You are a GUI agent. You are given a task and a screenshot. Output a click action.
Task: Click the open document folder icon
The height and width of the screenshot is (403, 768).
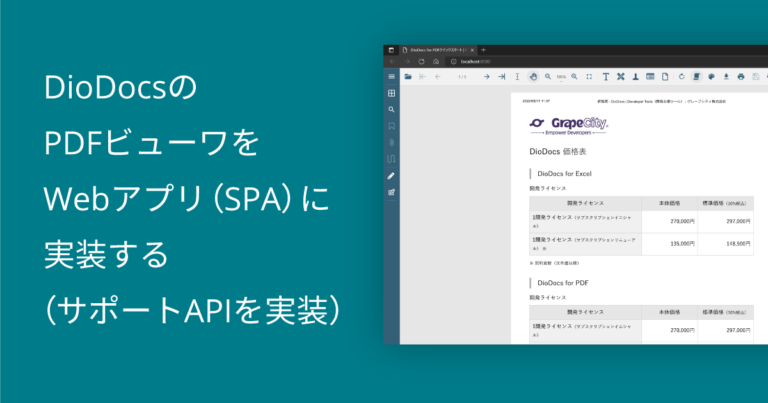408,76
